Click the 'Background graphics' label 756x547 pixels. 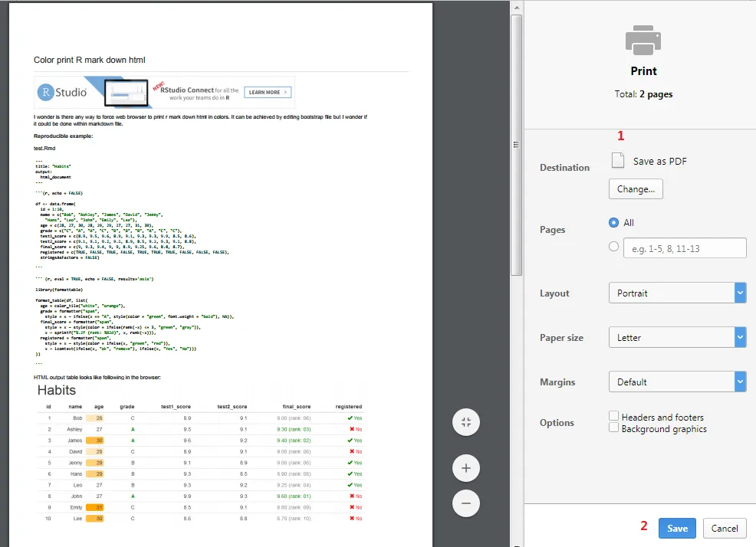click(x=664, y=429)
